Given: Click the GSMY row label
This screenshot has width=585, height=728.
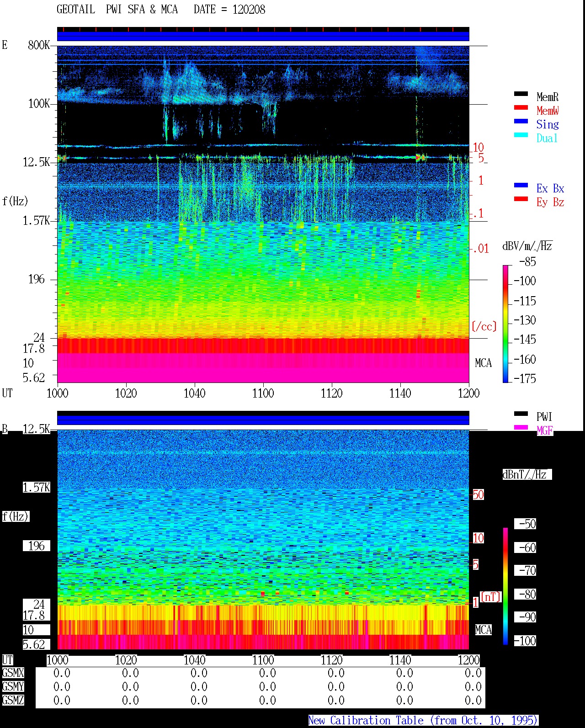Looking at the screenshot, I should (13, 687).
